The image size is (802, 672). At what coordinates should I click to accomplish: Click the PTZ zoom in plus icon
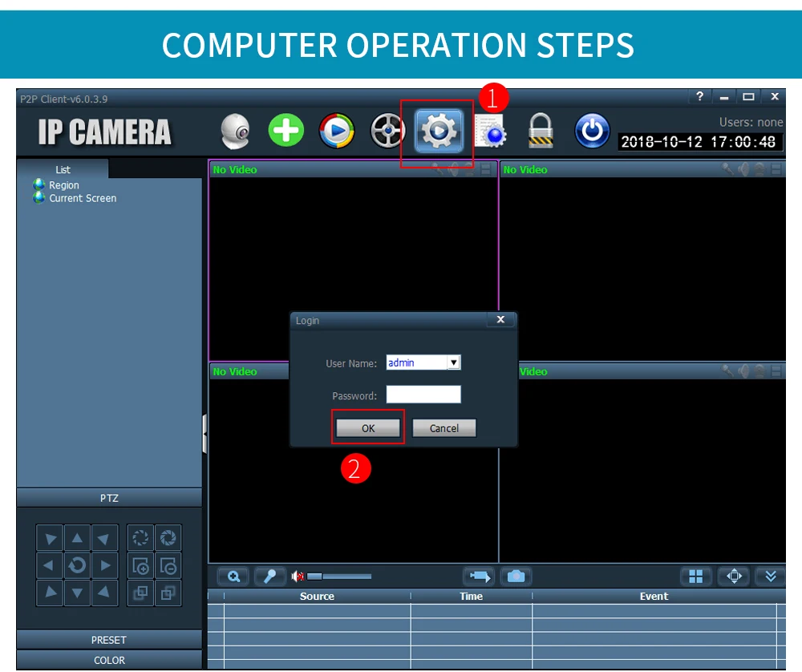click(x=140, y=565)
